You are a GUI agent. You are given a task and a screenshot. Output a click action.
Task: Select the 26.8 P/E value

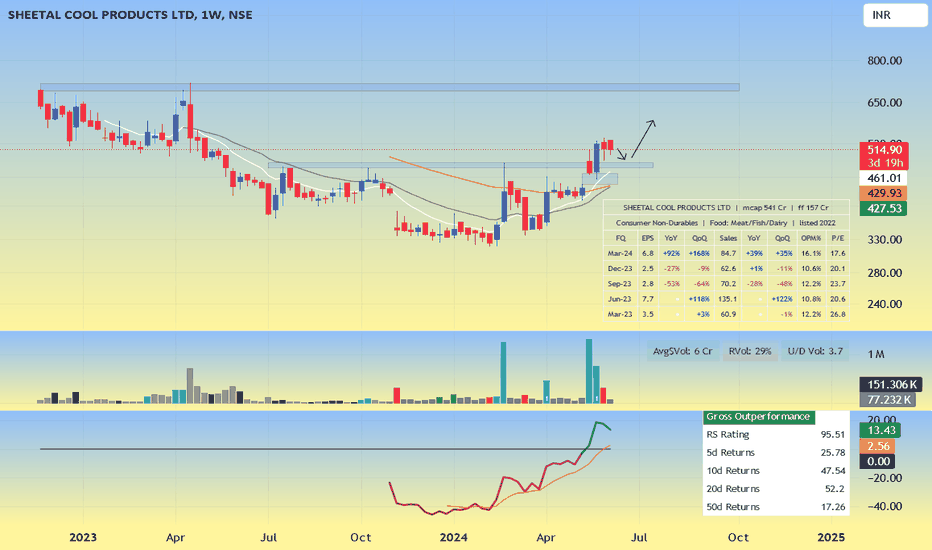coord(837,315)
